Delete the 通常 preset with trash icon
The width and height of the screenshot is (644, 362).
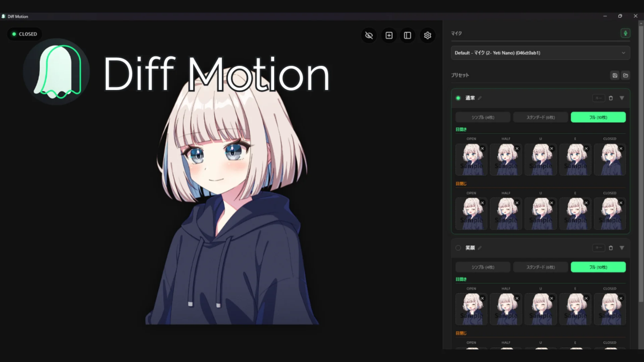(x=611, y=98)
